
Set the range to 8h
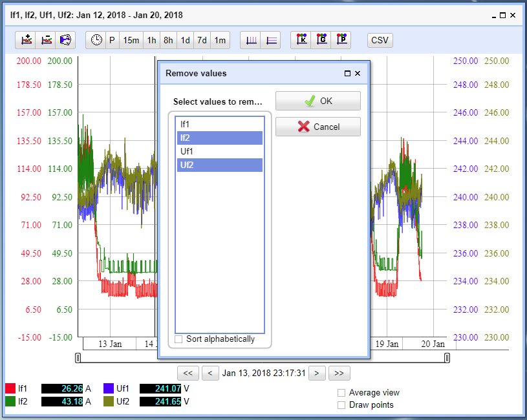tap(168, 40)
